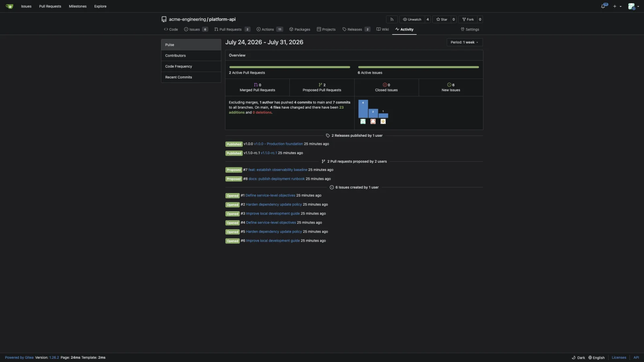
Task: Open the second contributor avatar under the chart
Action: click(373, 121)
